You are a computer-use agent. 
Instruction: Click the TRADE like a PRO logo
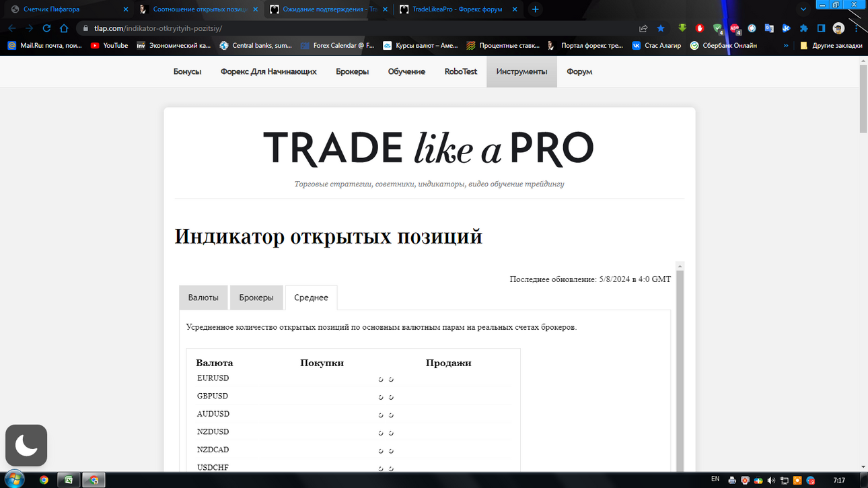(428, 148)
